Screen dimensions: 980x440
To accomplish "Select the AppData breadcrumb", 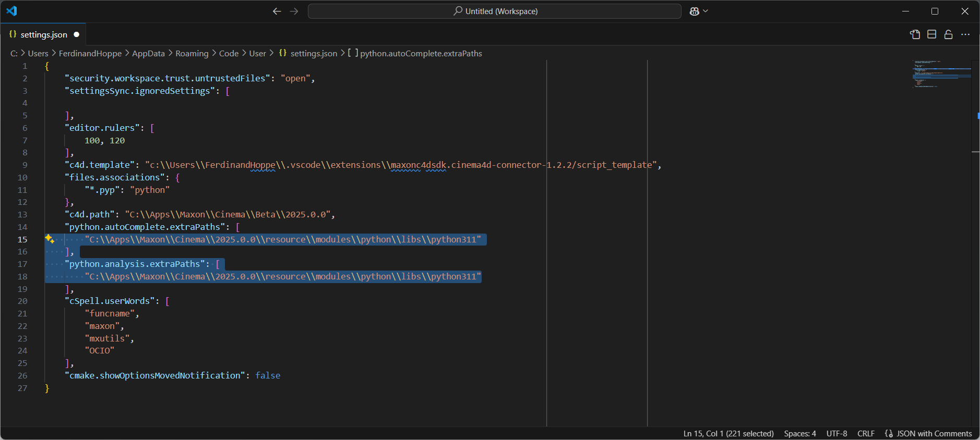I will click(148, 53).
